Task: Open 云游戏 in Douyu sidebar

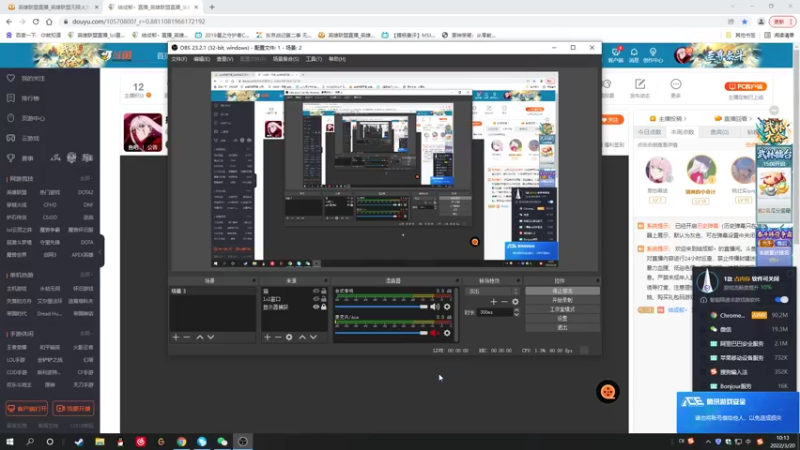Action: pyautogui.click(x=30, y=138)
